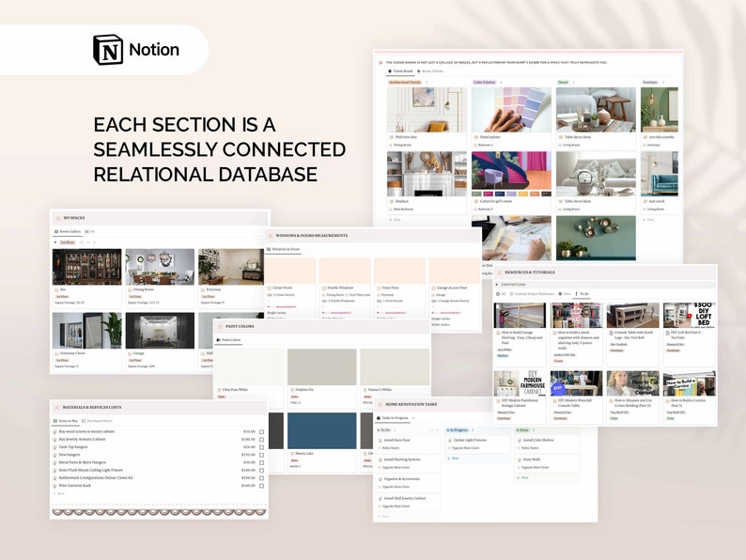Click plus icon on To Do column header
The width and height of the screenshot is (746, 560).
click(x=437, y=430)
